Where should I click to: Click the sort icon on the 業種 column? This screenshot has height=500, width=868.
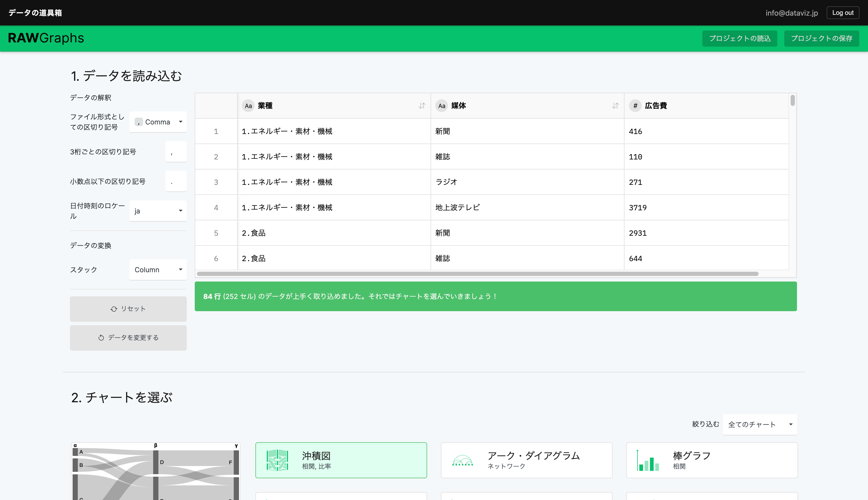pyautogui.click(x=422, y=106)
